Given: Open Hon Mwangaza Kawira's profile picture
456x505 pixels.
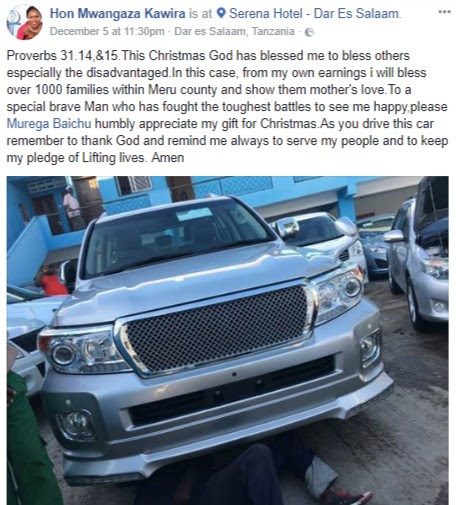Looking at the screenshot, I should [x=24, y=22].
